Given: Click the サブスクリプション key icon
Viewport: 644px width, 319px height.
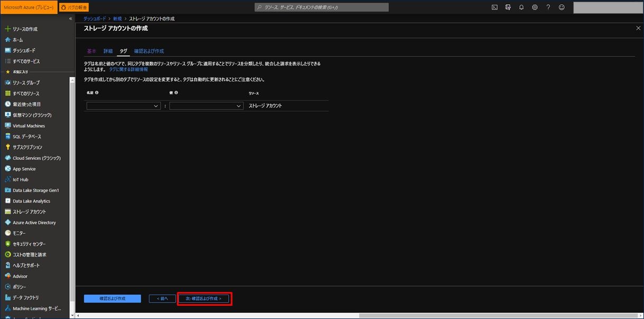Looking at the screenshot, I should 7,147.
